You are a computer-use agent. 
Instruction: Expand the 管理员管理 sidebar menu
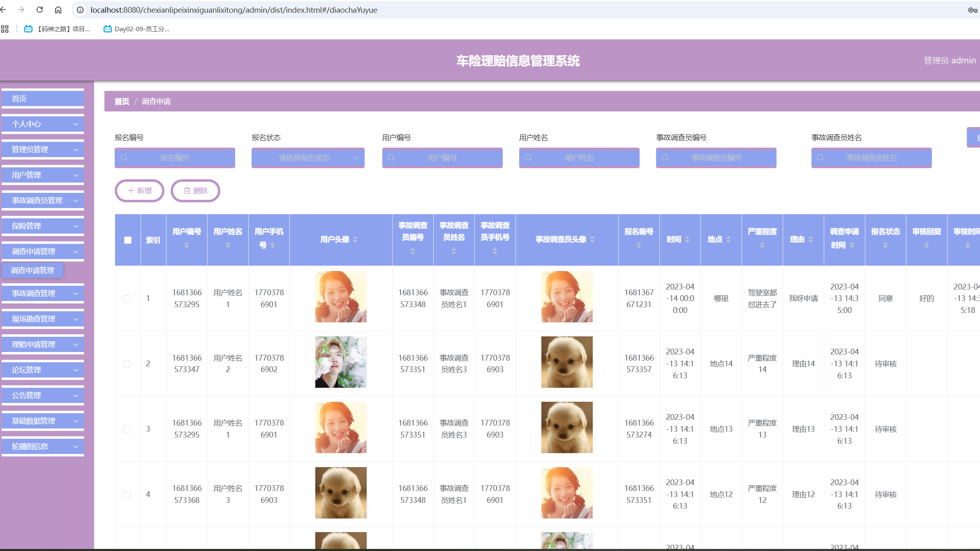coord(43,149)
